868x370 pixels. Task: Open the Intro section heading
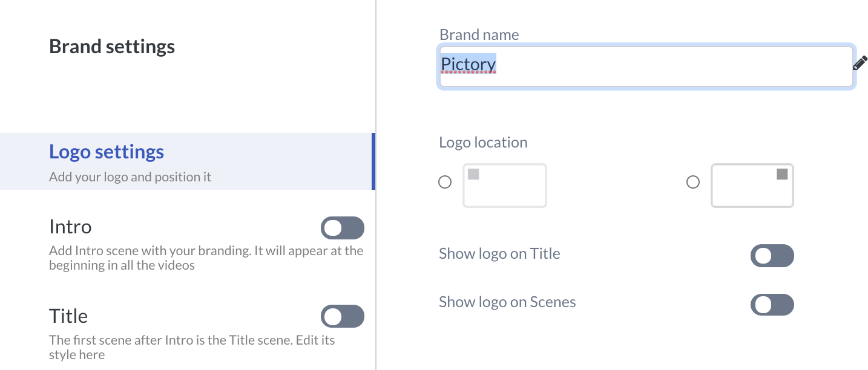70,227
